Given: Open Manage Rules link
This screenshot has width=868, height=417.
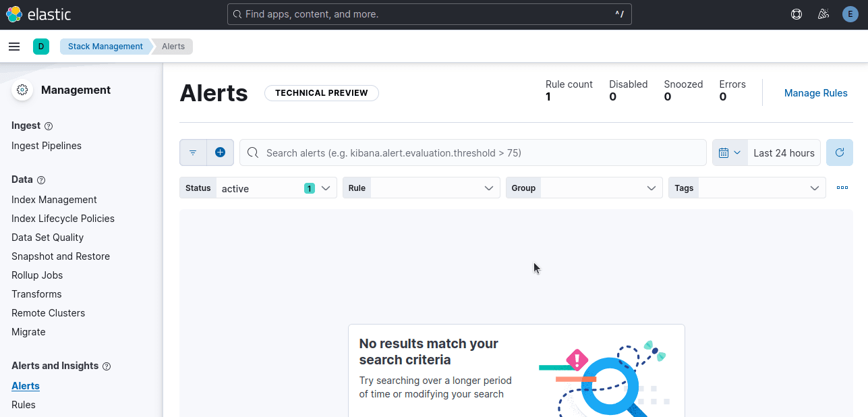Looking at the screenshot, I should pos(815,93).
